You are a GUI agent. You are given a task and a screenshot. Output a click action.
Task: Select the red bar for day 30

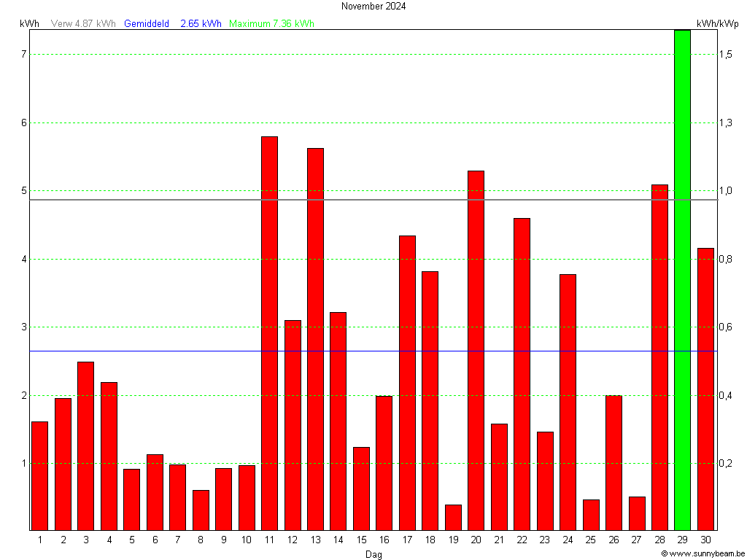click(x=705, y=389)
